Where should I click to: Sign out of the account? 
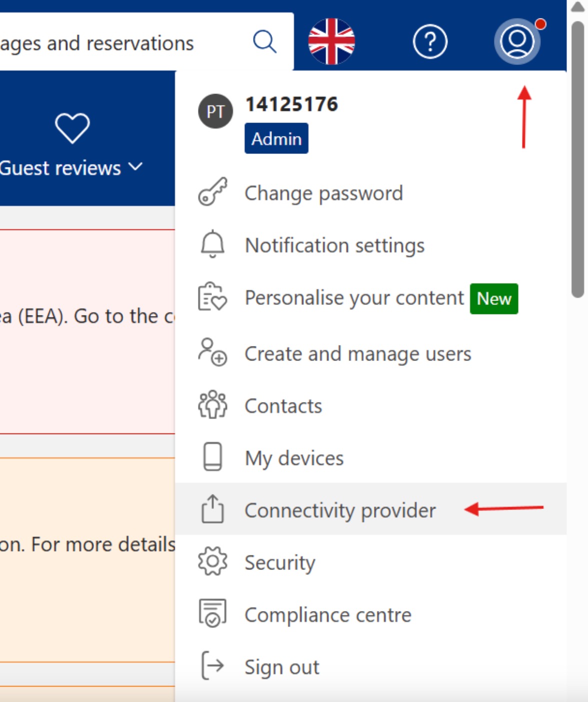click(x=371, y=667)
